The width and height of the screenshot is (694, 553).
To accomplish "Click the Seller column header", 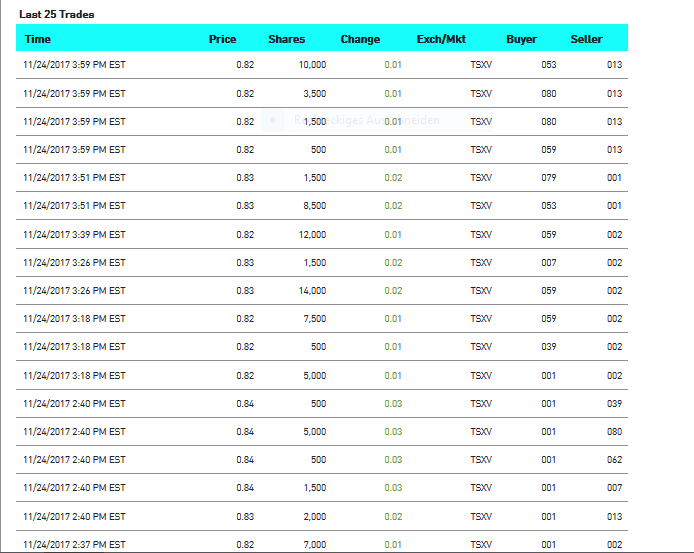I will click(x=586, y=39).
